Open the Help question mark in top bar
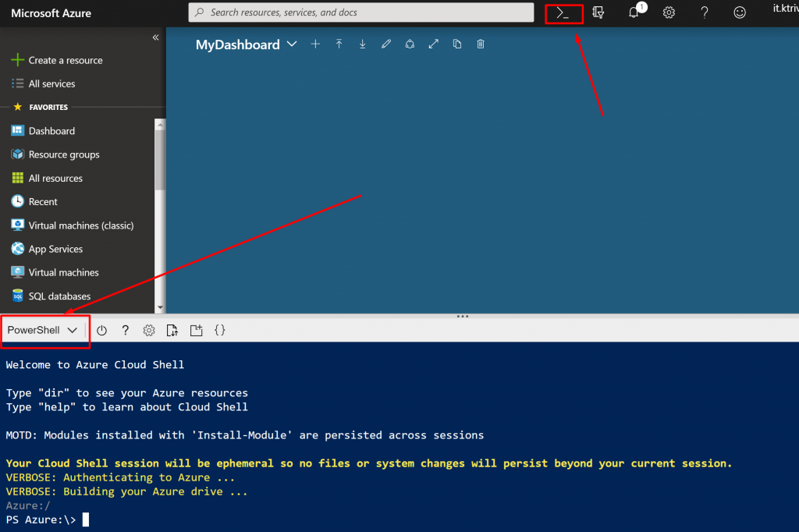799x532 pixels. tap(705, 12)
